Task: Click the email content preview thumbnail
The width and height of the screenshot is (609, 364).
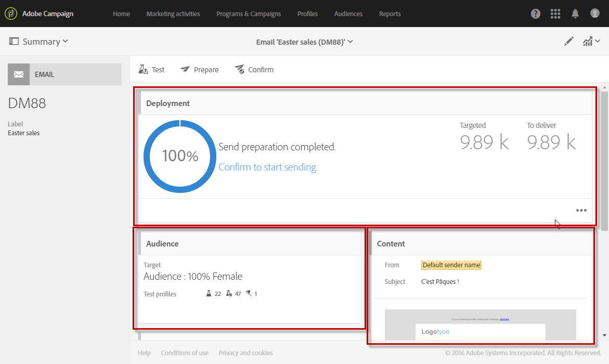Action: click(480, 325)
